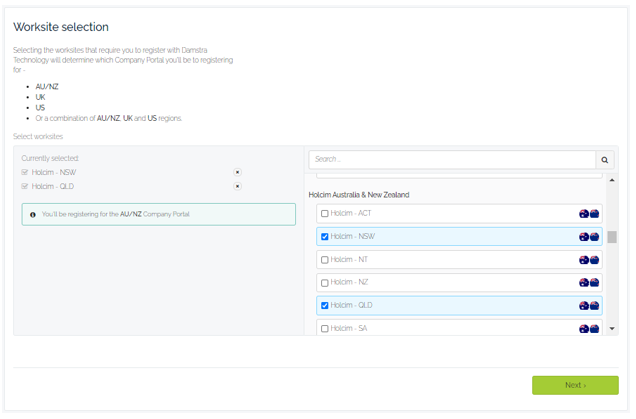
Task: Click the worksite list scrollbar thumb
Action: [612, 237]
